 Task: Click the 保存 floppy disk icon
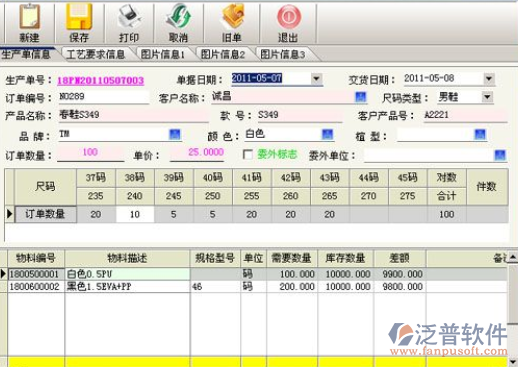tap(79, 17)
